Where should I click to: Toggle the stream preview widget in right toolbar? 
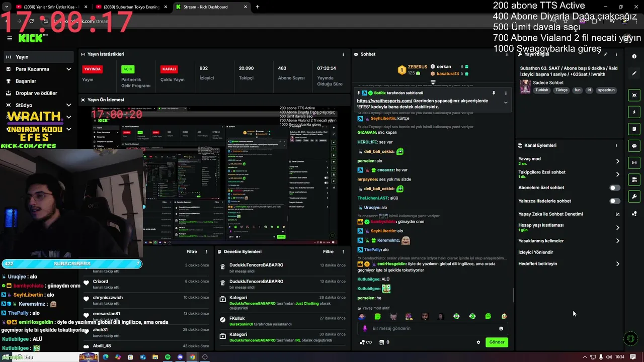pos(634,96)
